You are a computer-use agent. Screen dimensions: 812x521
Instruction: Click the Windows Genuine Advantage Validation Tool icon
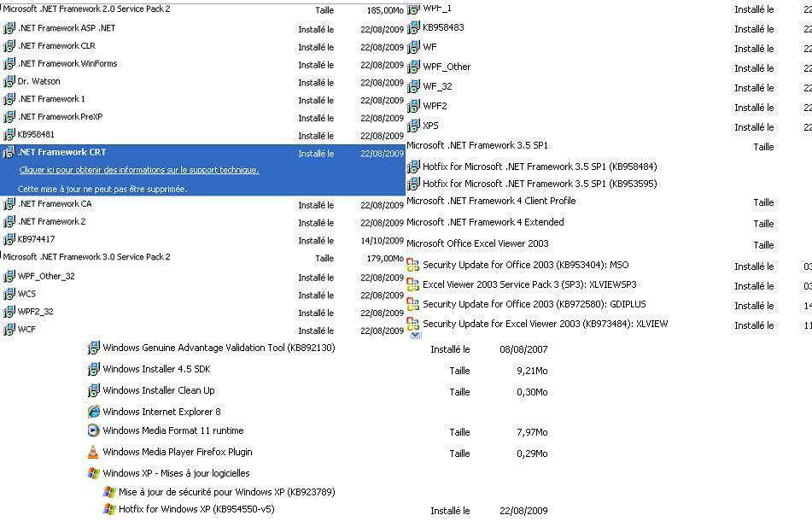(93, 348)
